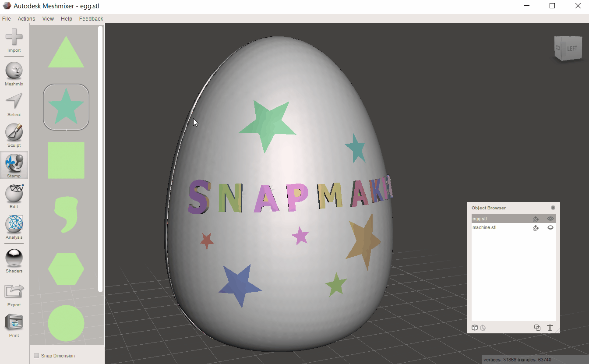The image size is (589, 364).
Task: Maximize the Meshmixer window
Action: point(552,6)
